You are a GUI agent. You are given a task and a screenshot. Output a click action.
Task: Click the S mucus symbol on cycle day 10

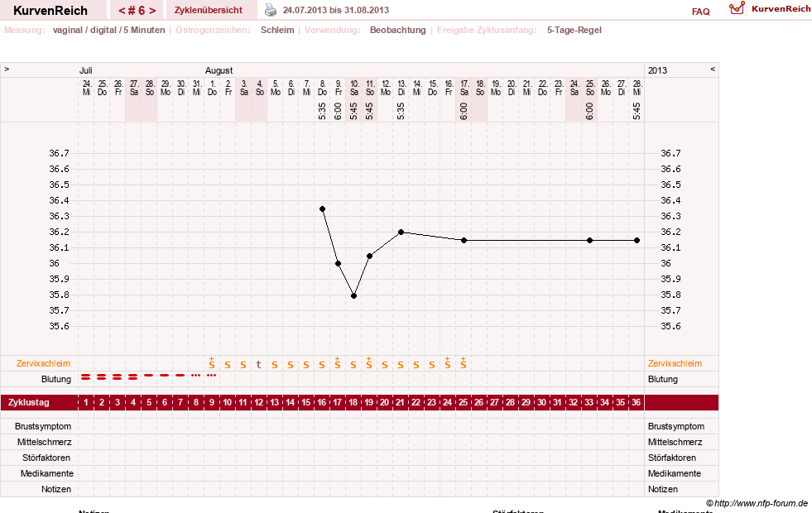coord(228,365)
